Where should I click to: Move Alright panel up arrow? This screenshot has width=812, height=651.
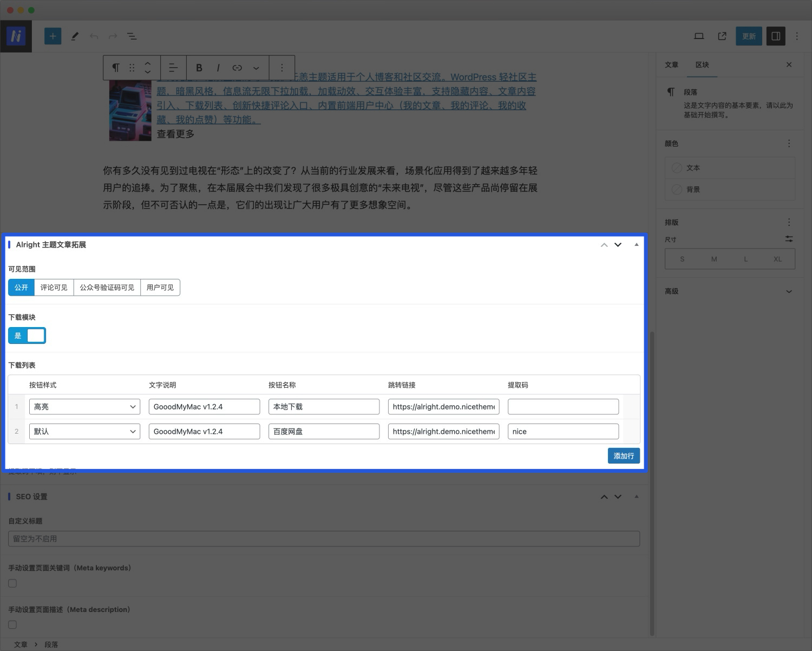point(604,245)
